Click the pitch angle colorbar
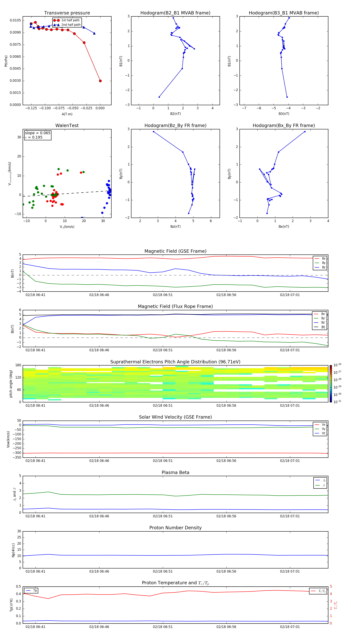 pos(331,384)
